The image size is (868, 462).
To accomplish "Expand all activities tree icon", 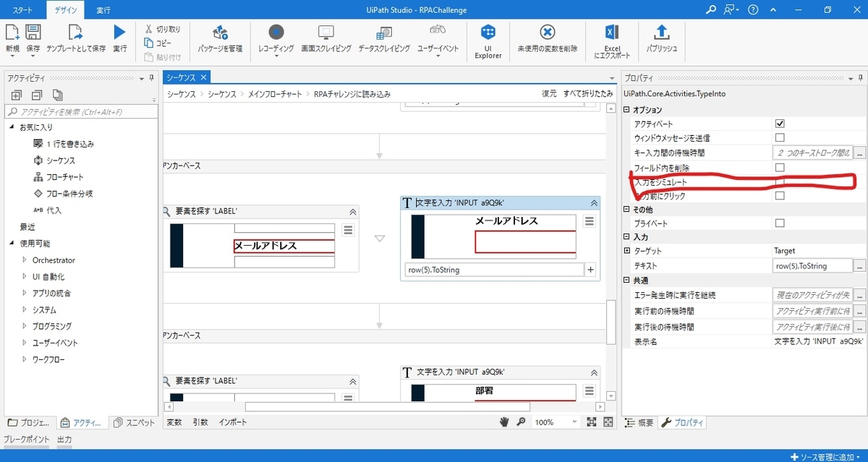I will 16,95.
